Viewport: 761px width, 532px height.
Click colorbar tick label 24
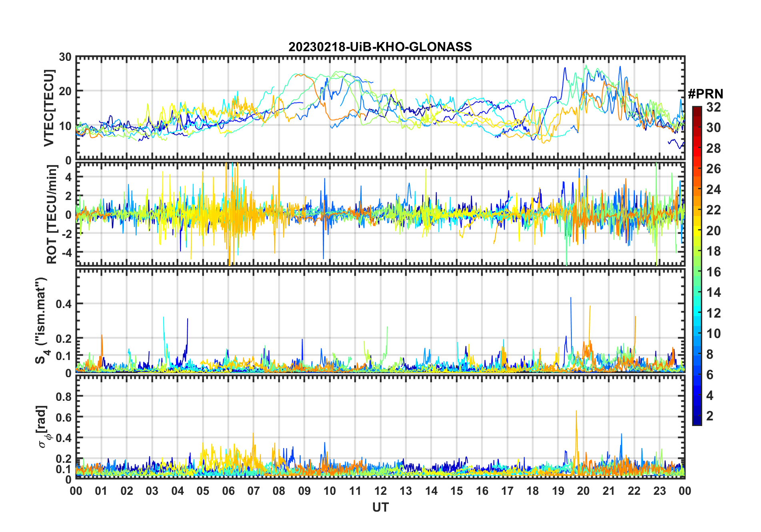click(x=713, y=189)
